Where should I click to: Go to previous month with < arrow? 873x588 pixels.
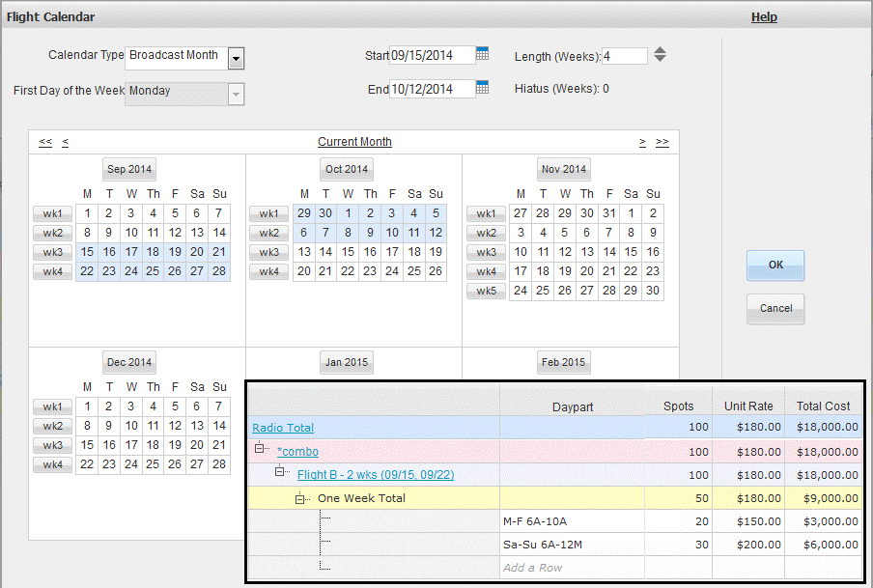coord(66,142)
